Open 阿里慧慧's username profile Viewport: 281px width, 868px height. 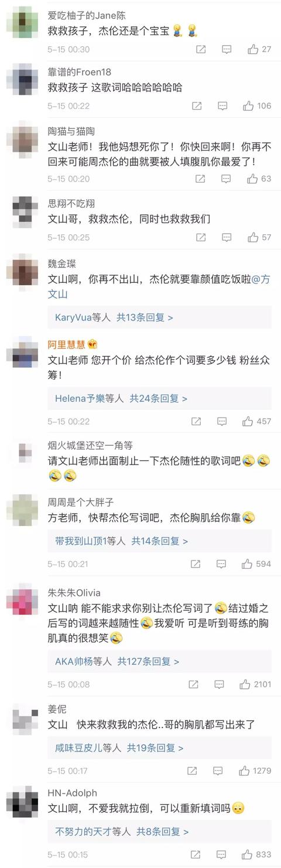point(66,344)
